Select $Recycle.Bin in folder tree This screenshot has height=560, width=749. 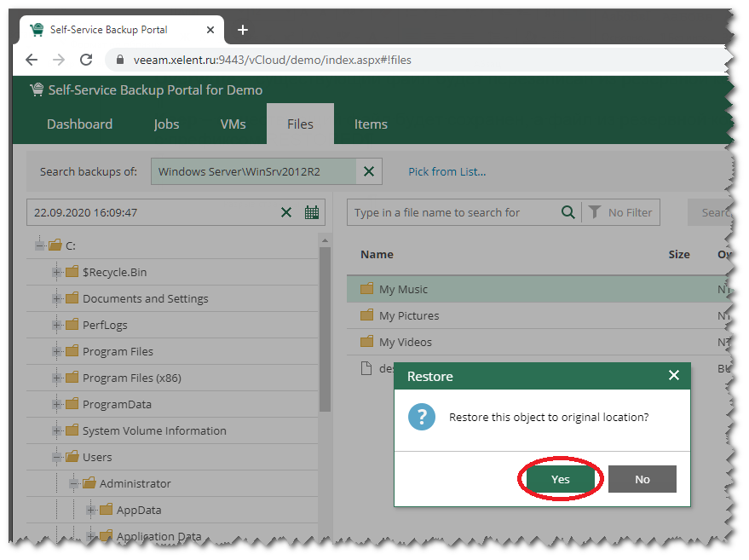[115, 272]
